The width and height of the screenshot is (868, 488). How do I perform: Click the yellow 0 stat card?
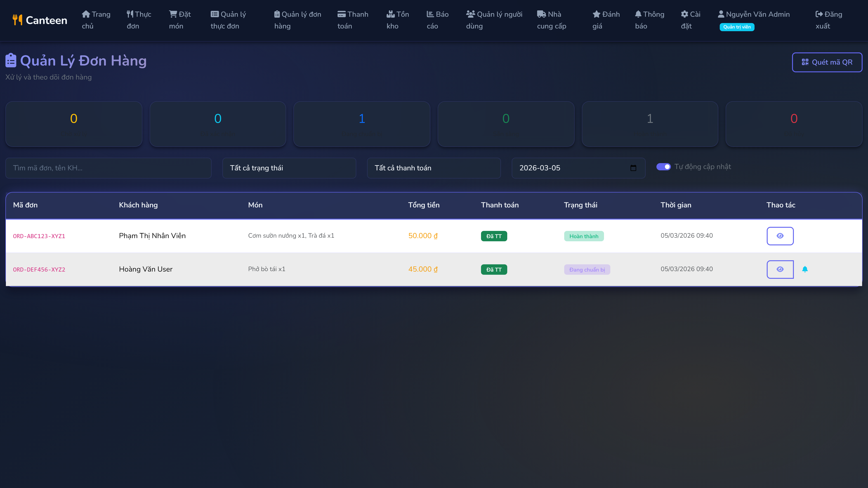point(74,124)
